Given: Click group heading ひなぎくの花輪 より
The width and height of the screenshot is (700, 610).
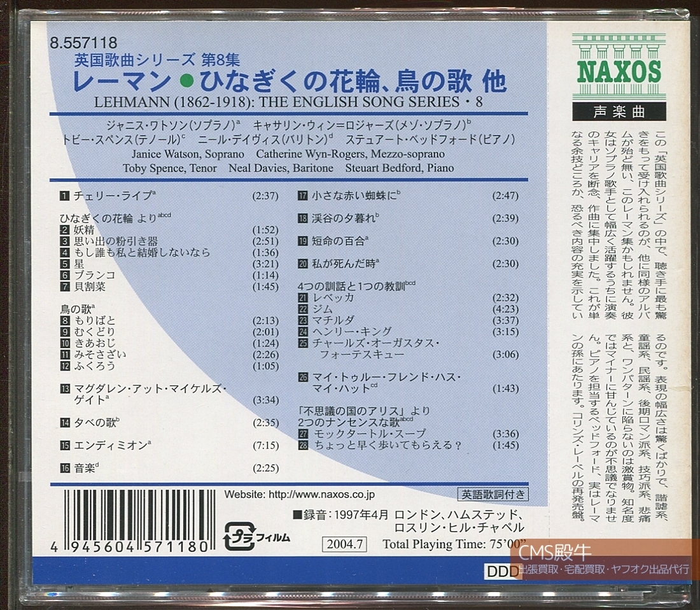Looking at the screenshot, I should pyautogui.click(x=115, y=218).
